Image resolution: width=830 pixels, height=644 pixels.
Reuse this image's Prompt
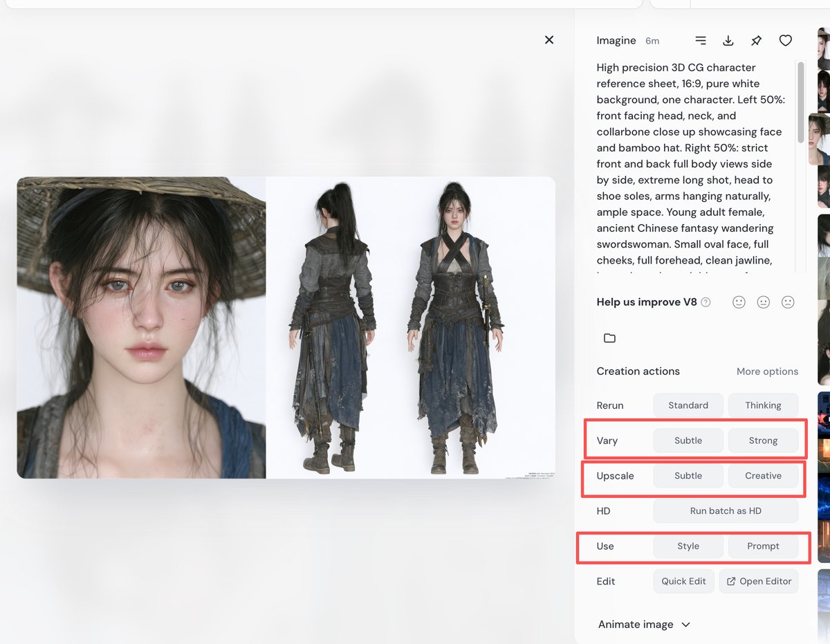[x=763, y=546]
